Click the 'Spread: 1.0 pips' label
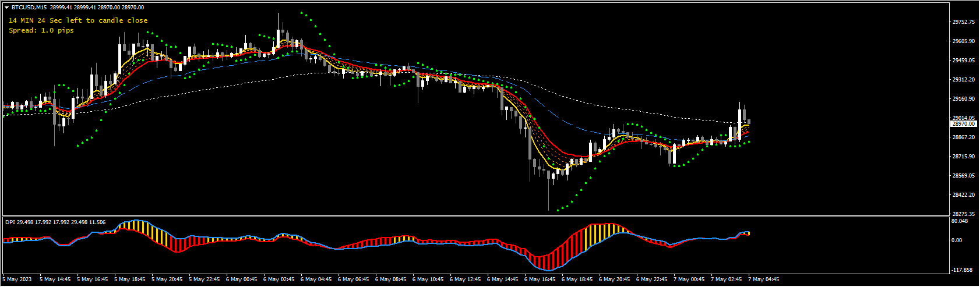This screenshot has width=980, height=287. (x=41, y=30)
